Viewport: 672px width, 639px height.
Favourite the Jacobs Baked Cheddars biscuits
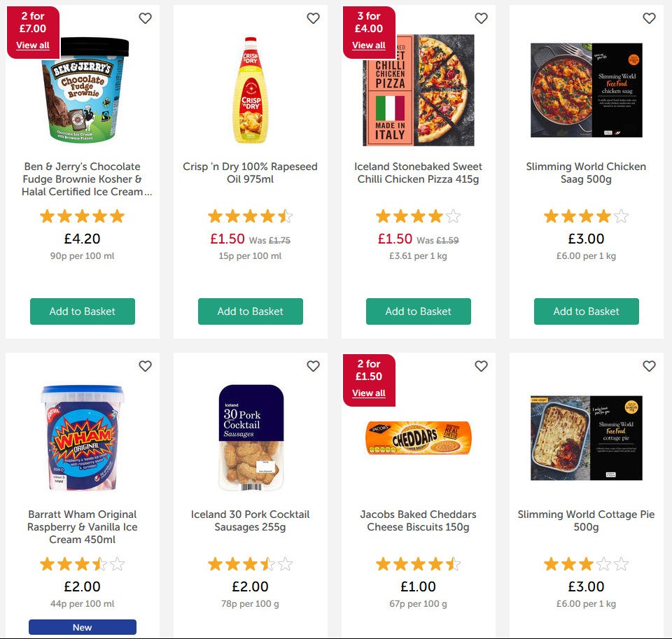(x=482, y=366)
